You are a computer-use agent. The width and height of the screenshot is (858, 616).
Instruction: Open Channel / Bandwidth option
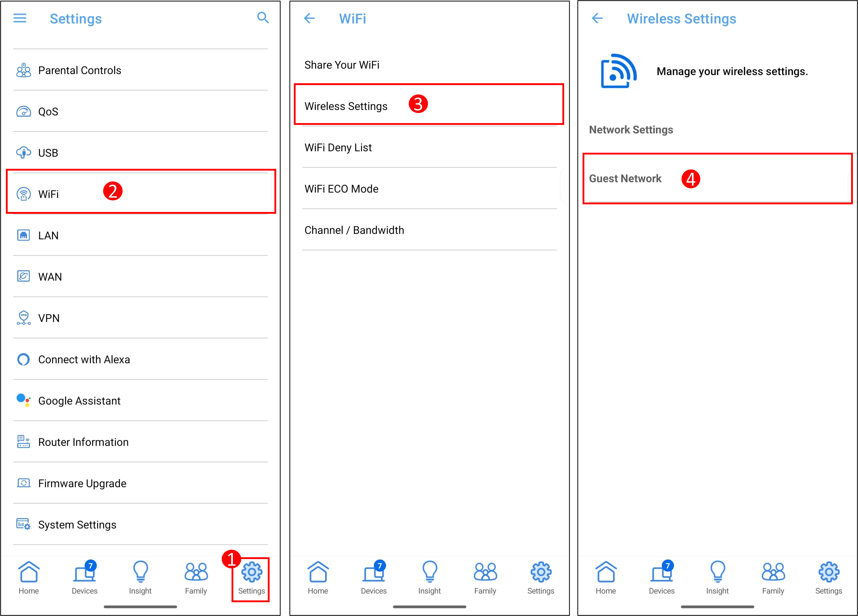click(354, 230)
